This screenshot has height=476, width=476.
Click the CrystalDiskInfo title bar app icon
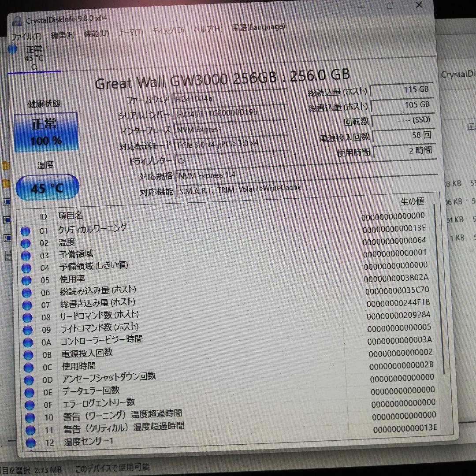tap(17, 22)
